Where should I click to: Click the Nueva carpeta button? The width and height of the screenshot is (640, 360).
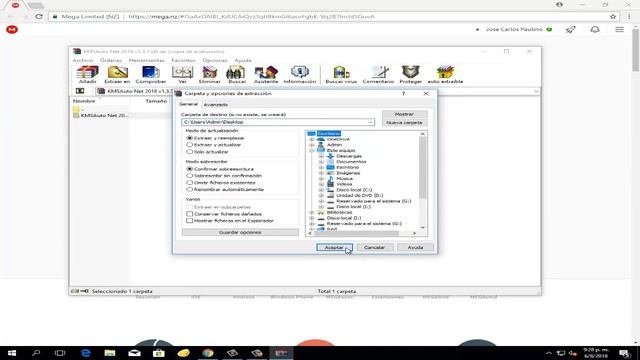pos(404,122)
